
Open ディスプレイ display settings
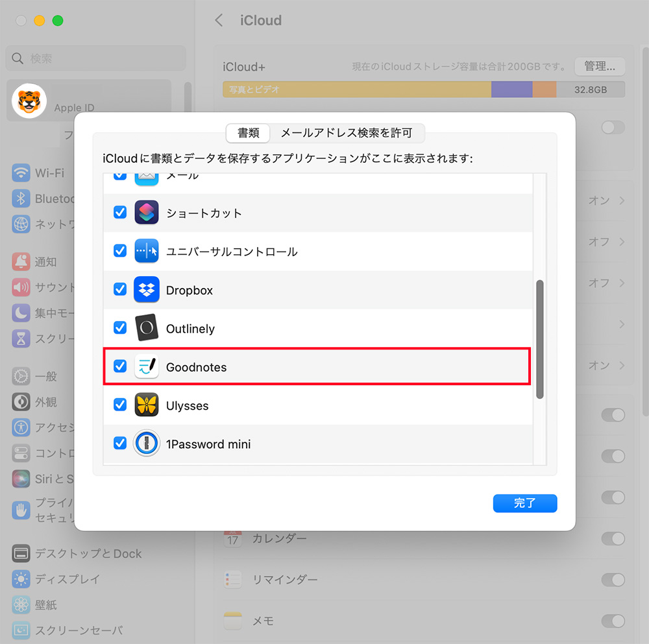[56, 579]
